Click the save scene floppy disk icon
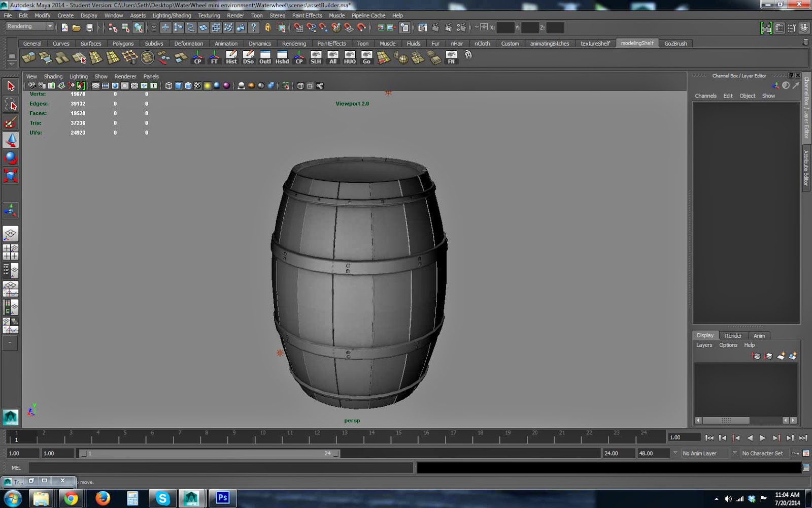Viewport: 812px width, 508px height. coord(90,28)
